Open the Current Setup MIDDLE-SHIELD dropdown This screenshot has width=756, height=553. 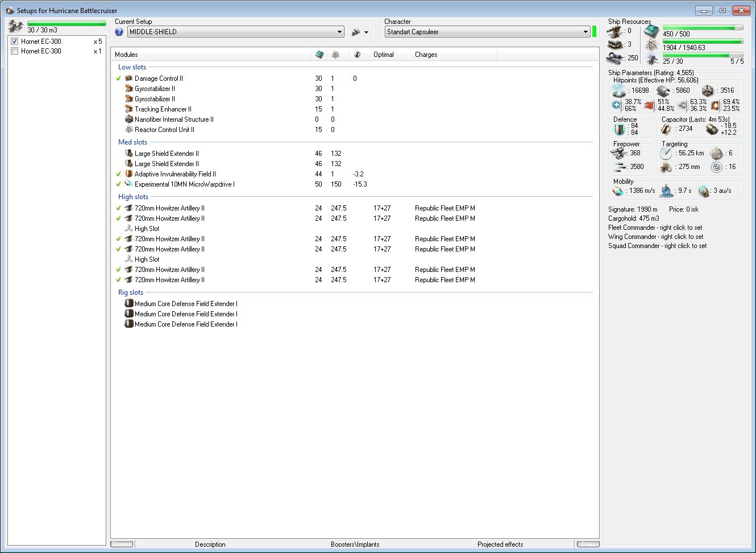pos(339,32)
